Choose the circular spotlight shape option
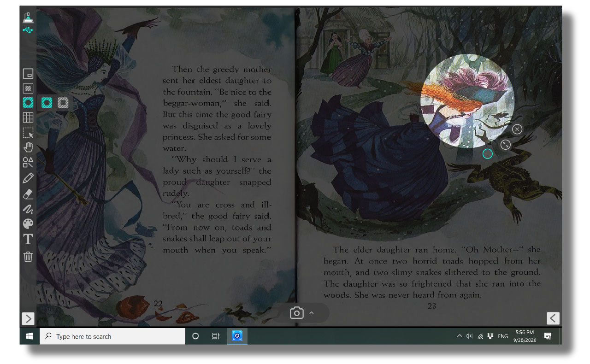This screenshot has width=590, height=364. [x=47, y=103]
